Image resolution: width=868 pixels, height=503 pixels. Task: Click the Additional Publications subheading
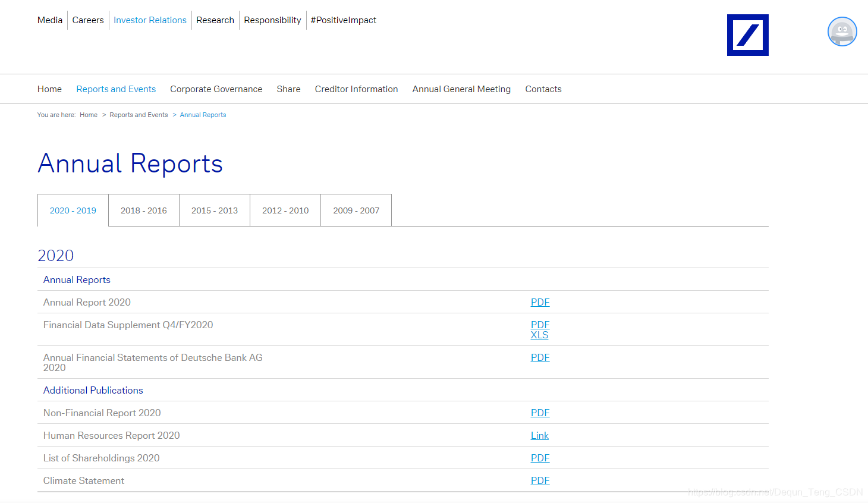coord(93,390)
